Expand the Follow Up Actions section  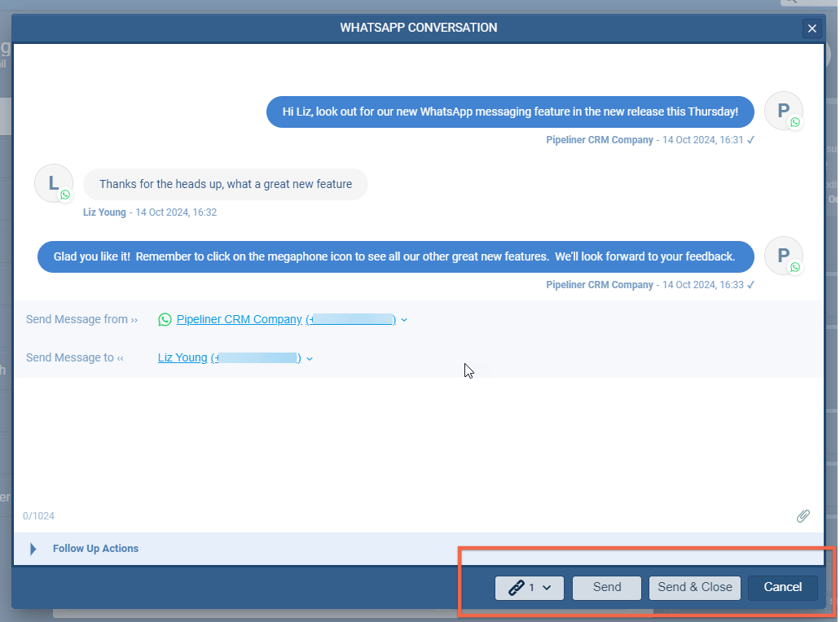pyautogui.click(x=33, y=549)
